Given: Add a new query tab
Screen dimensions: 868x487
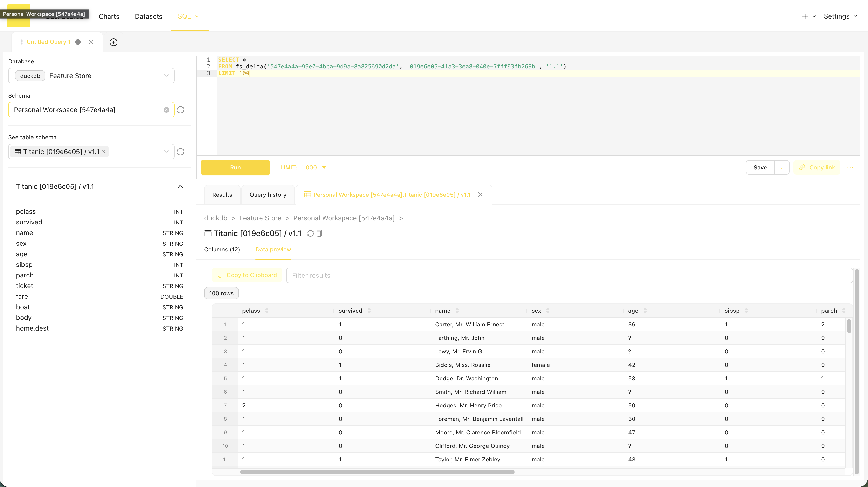Looking at the screenshot, I should click(x=114, y=42).
